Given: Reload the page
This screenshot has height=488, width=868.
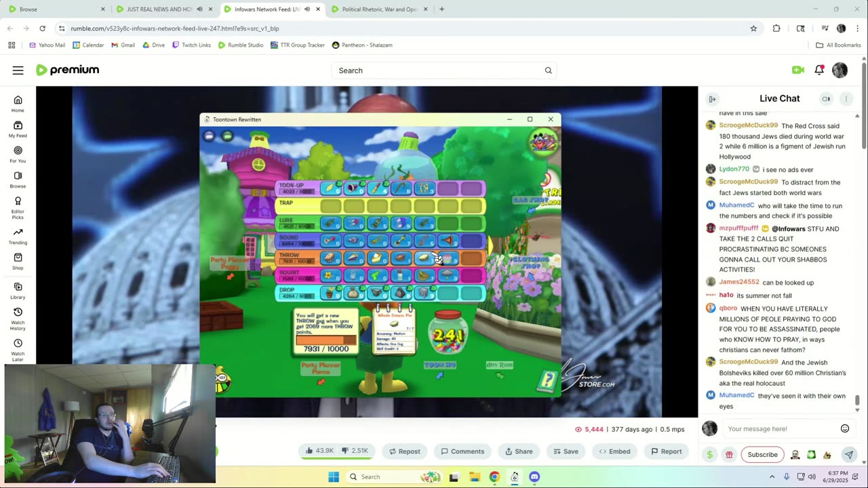Looking at the screenshot, I should click(42, 28).
